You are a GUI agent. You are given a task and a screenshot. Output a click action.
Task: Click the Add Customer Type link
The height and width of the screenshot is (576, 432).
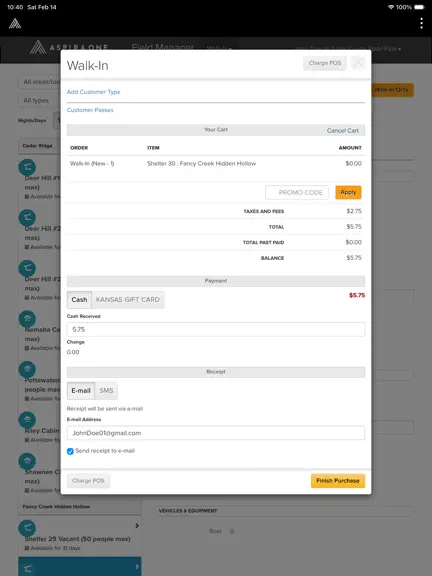click(93, 92)
